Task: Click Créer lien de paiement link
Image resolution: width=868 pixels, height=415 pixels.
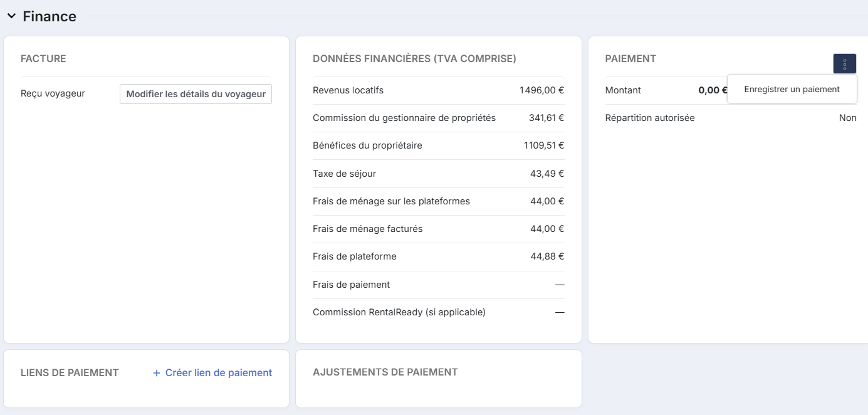Action: pos(212,372)
